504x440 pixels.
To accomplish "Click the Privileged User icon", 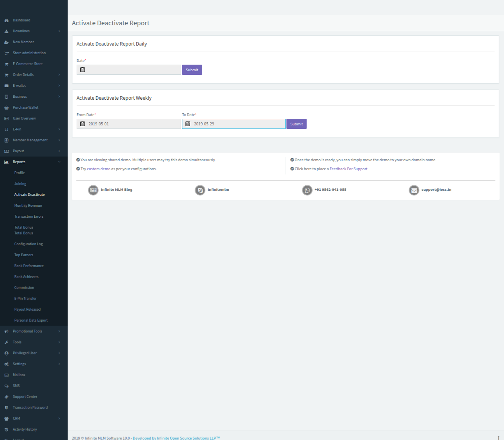I will coord(6,353).
